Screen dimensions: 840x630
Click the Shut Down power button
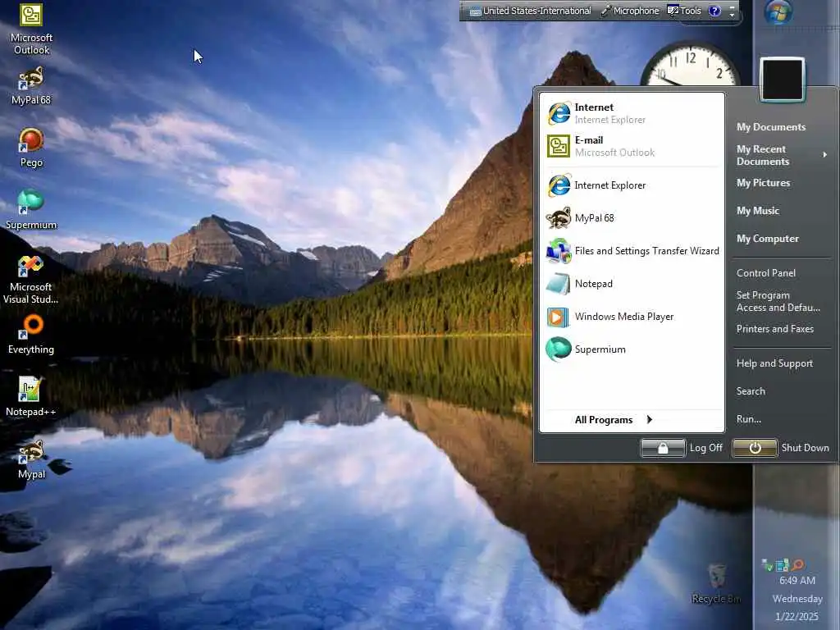coord(755,448)
